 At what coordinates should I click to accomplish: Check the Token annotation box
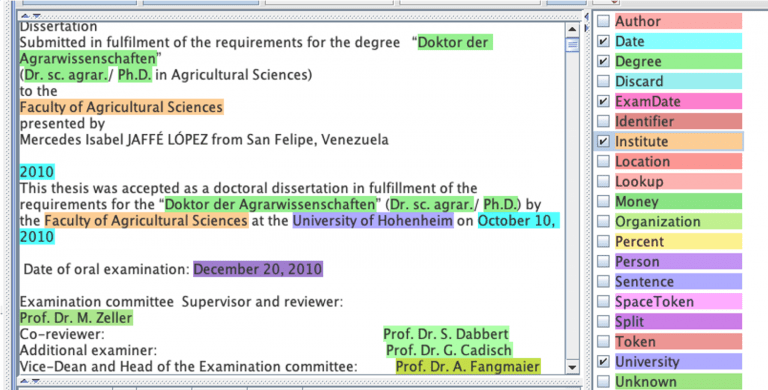tap(603, 341)
